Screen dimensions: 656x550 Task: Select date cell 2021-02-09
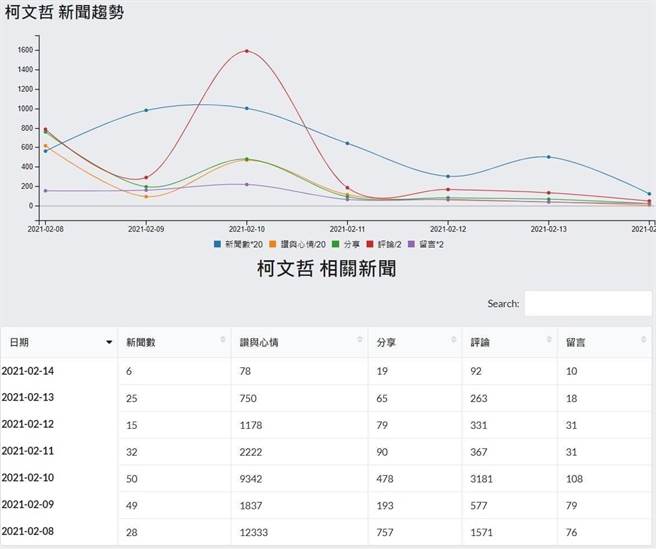(x=28, y=504)
